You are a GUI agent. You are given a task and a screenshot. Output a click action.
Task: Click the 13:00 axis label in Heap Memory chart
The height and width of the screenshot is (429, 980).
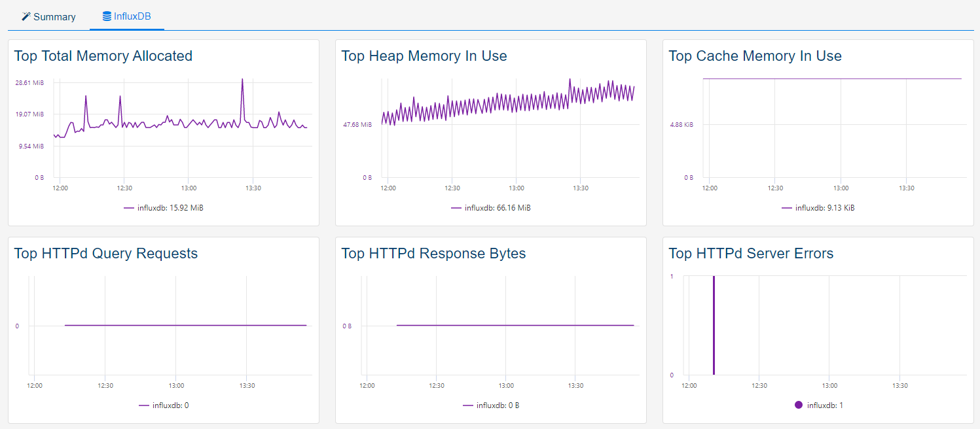point(516,188)
